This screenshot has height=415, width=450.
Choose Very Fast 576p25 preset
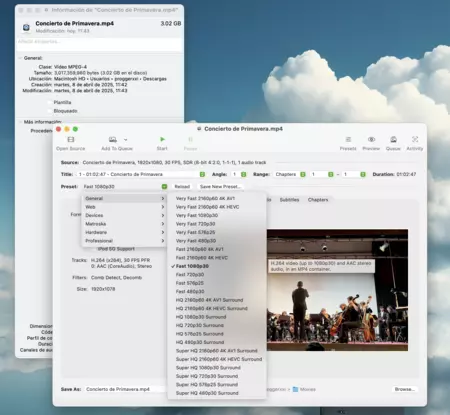(217, 232)
